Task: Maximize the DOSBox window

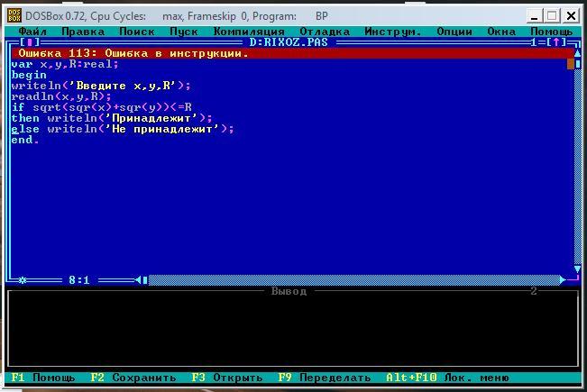Action: click(552, 16)
